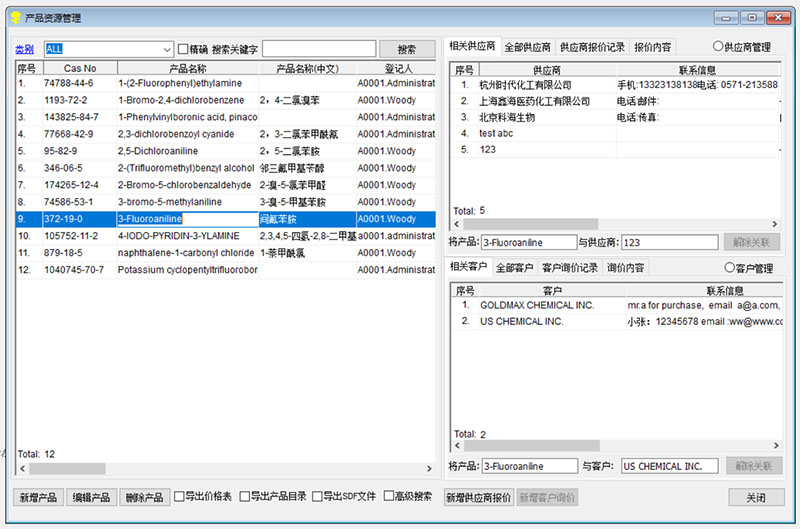Enable the 导出价格表 checkbox

point(180,496)
